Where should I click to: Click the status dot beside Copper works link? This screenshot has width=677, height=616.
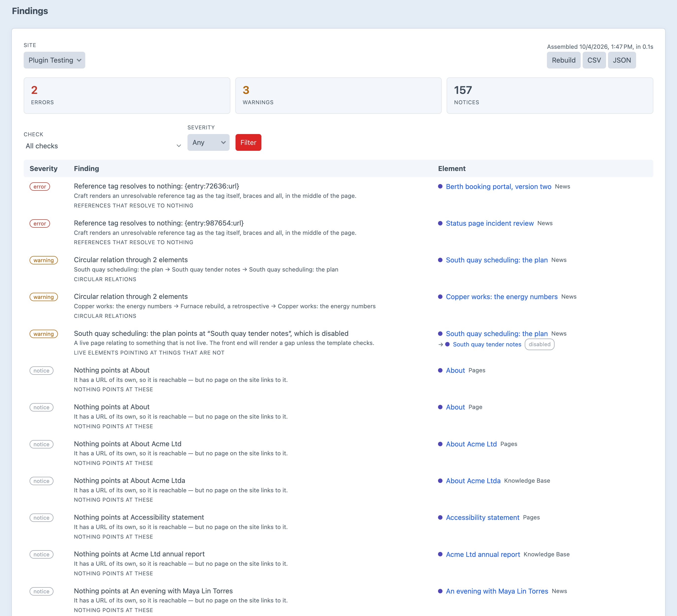tap(440, 297)
